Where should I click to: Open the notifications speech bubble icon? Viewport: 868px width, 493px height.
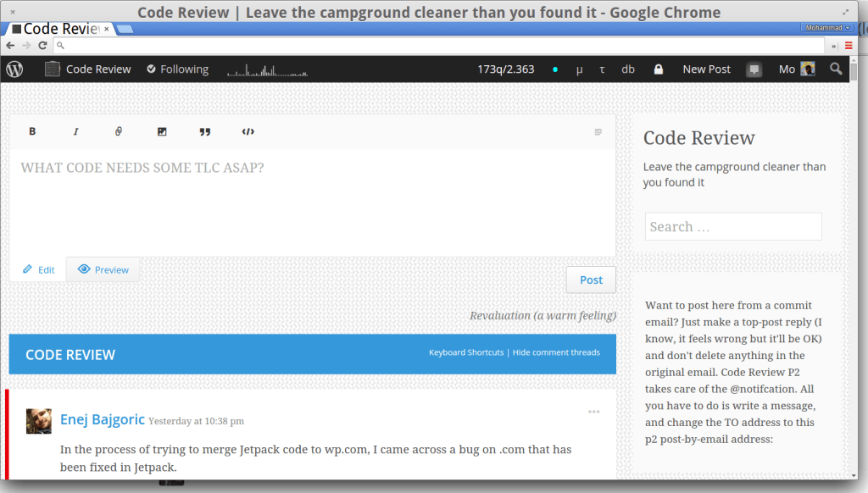[754, 69]
